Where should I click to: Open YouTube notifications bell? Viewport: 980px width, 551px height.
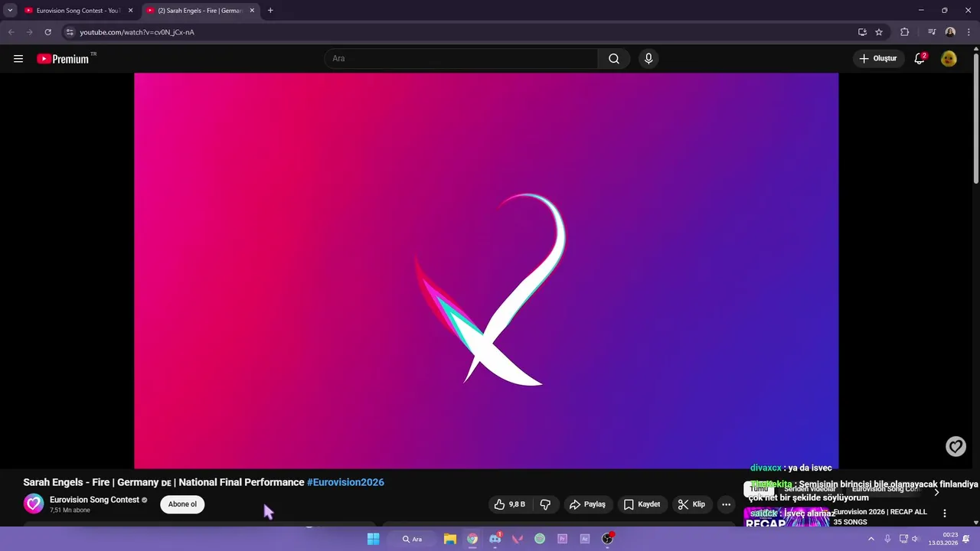[x=920, y=59]
